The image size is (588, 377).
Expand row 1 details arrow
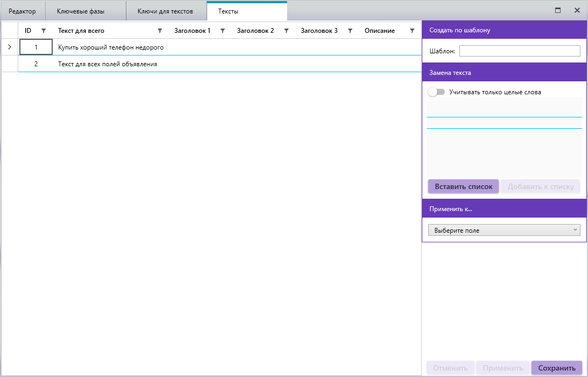click(9, 47)
